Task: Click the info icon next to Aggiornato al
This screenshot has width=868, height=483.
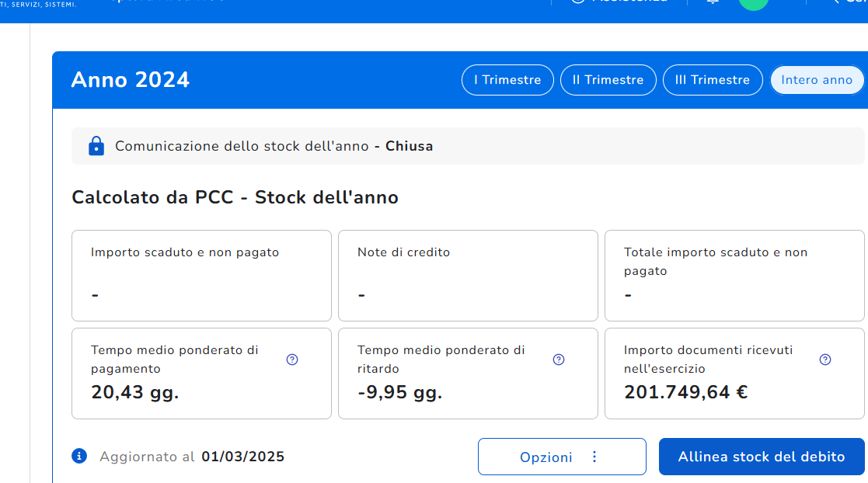Action: pyautogui.click(x=78, y=456)
